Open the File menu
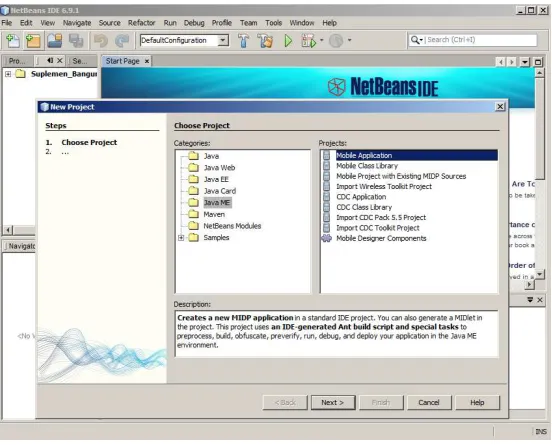 point(7,23)
